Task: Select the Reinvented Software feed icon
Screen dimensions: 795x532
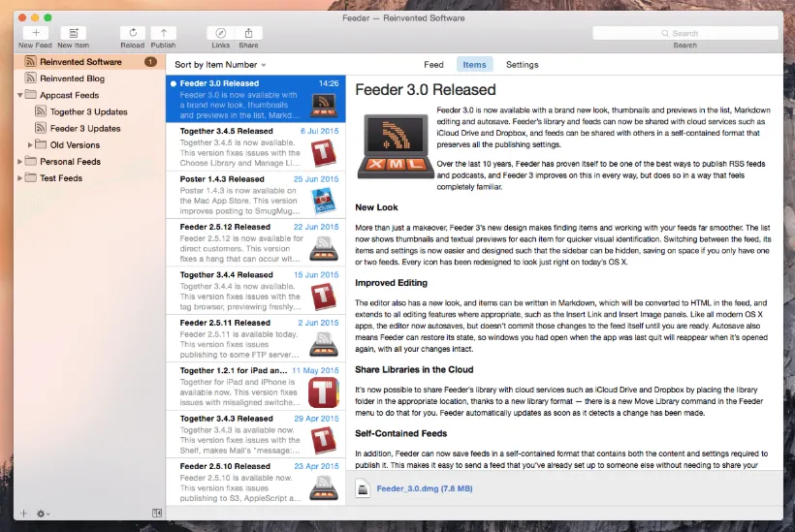Action: 30,62
